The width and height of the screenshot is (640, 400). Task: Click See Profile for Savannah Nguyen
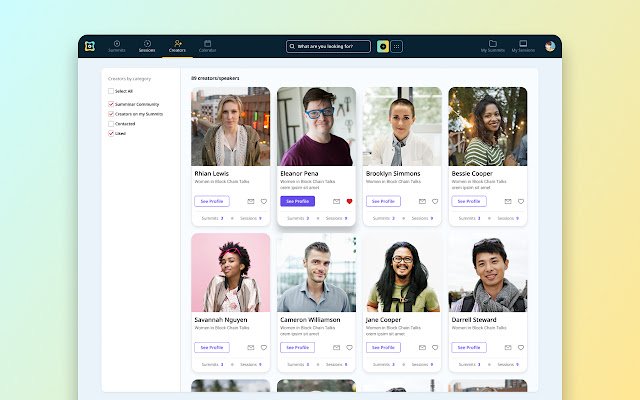click(212, 347)
